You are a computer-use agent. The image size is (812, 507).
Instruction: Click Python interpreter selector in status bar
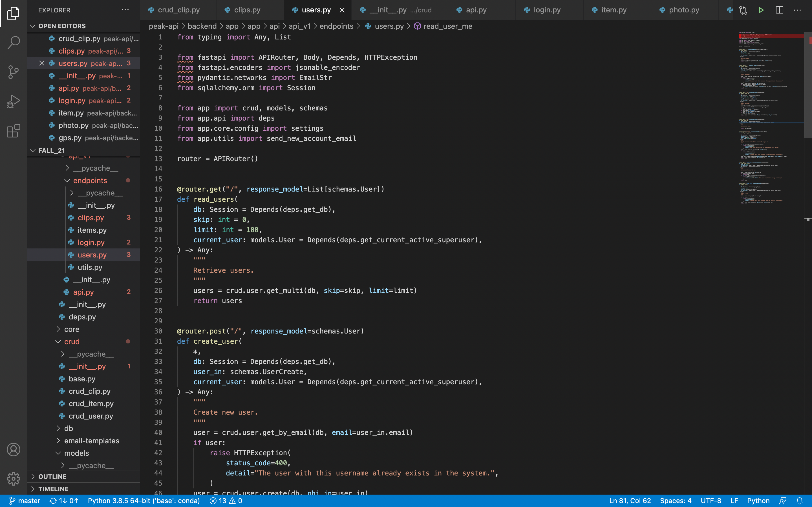[144, 501]
